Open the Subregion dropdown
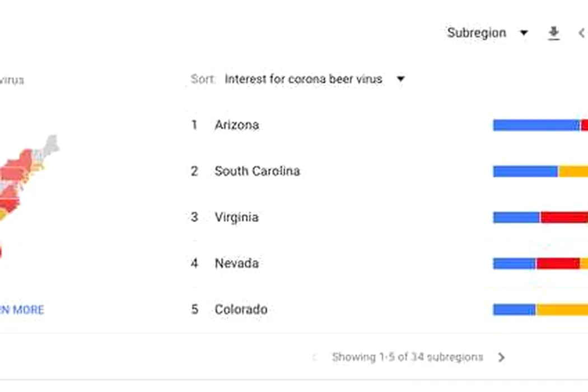 [x=488, y=33]
